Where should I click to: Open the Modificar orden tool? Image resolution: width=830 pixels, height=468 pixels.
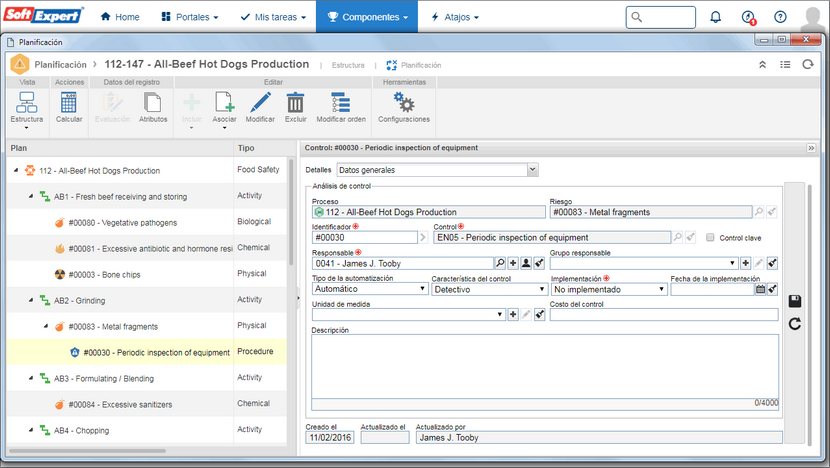(341, 107)
